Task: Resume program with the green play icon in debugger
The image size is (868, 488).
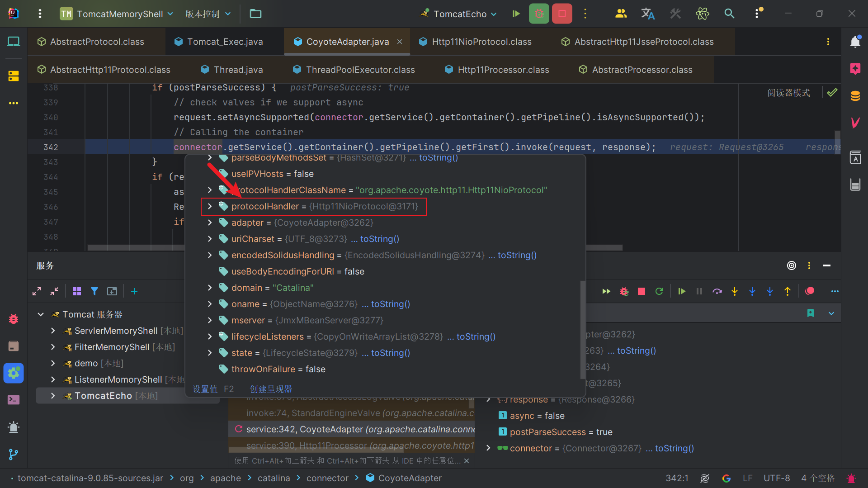Action: coord(682,291)
